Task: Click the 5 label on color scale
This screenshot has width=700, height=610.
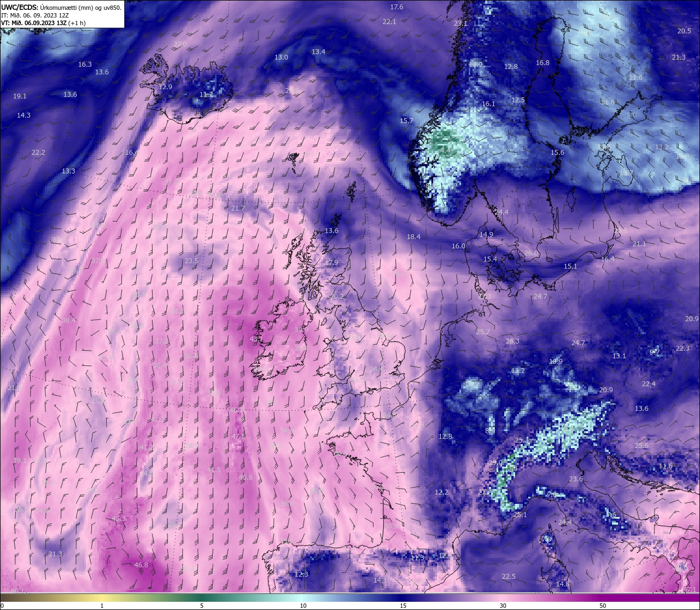Action: point(202,606)
